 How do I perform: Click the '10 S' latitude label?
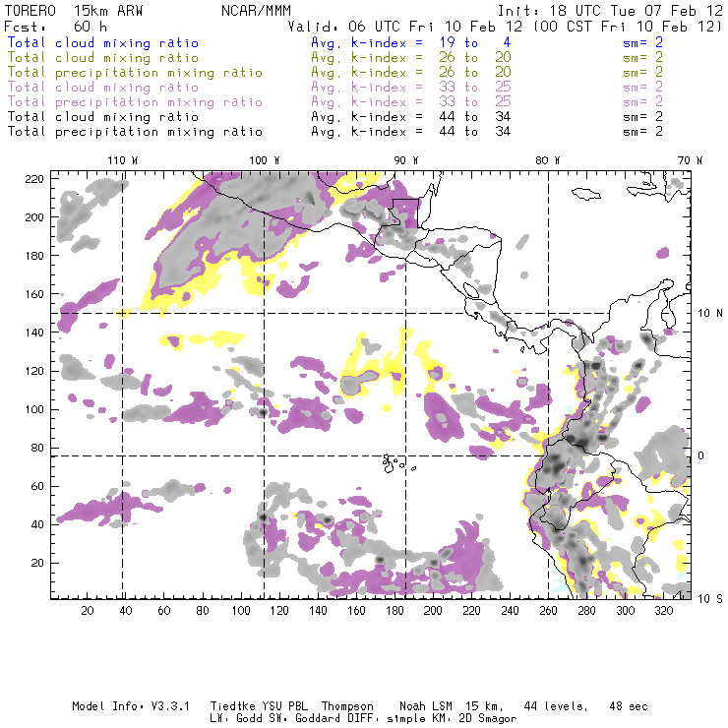(x=710, y=599)
